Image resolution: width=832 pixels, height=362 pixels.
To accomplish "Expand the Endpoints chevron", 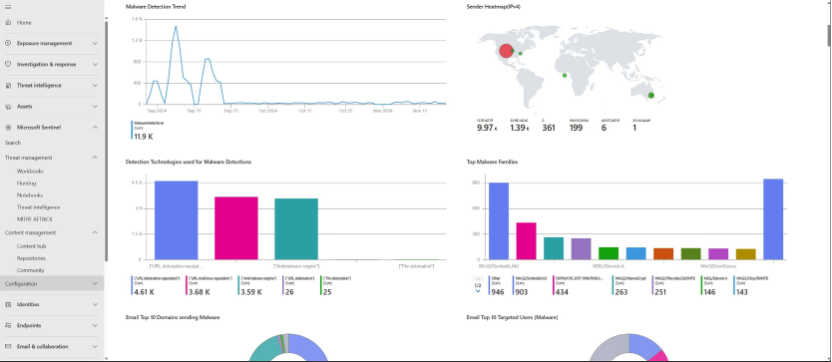I will 95,325.
